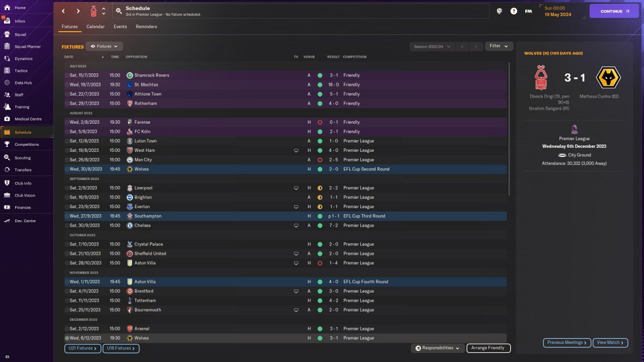Click the Arrange Friendly button
This screenshot has width=644, height=362.
pos(488,348)
